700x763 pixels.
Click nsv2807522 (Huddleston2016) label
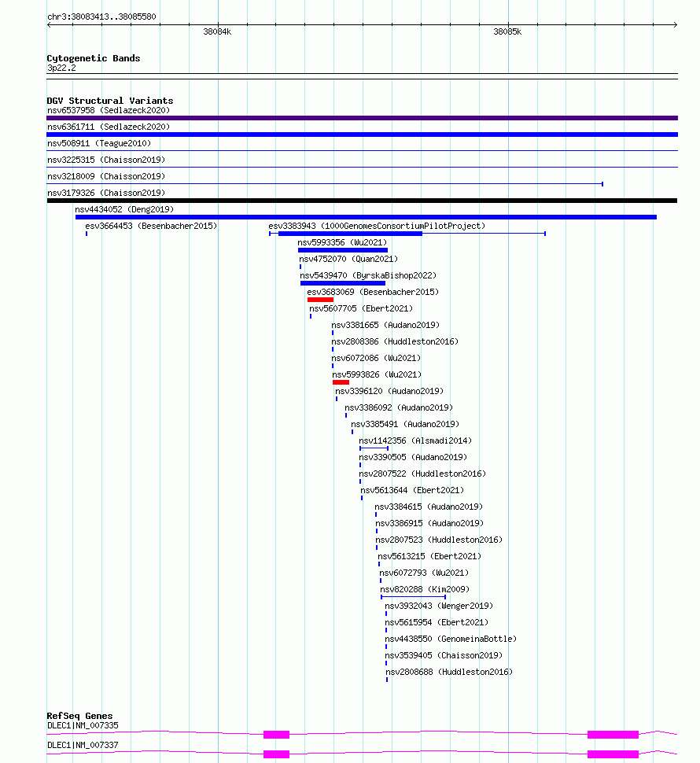(x=422, y=474)
